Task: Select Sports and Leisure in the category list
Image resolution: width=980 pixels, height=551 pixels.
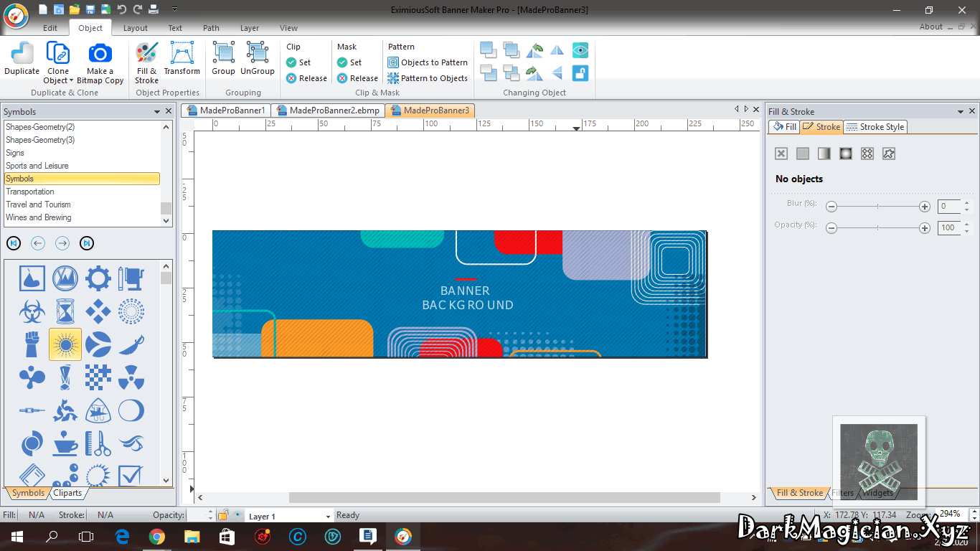Action: 82,166
